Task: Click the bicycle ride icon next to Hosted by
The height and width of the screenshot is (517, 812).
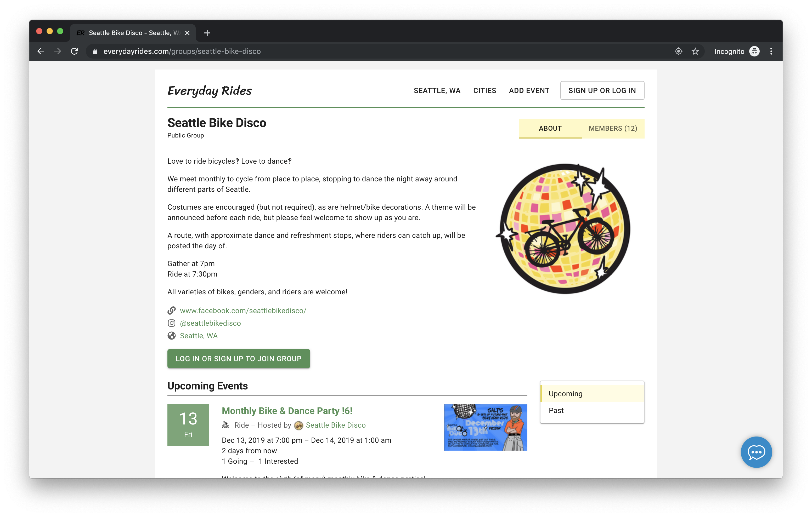Action: 225,425
